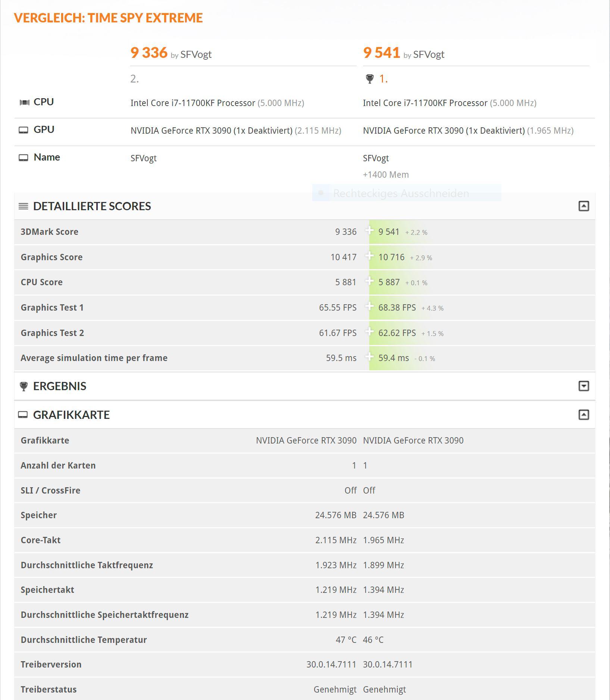Screen dimensions: 610x700
Task: Click the Ergebnis trophy icon
Action: click(24, 386)
